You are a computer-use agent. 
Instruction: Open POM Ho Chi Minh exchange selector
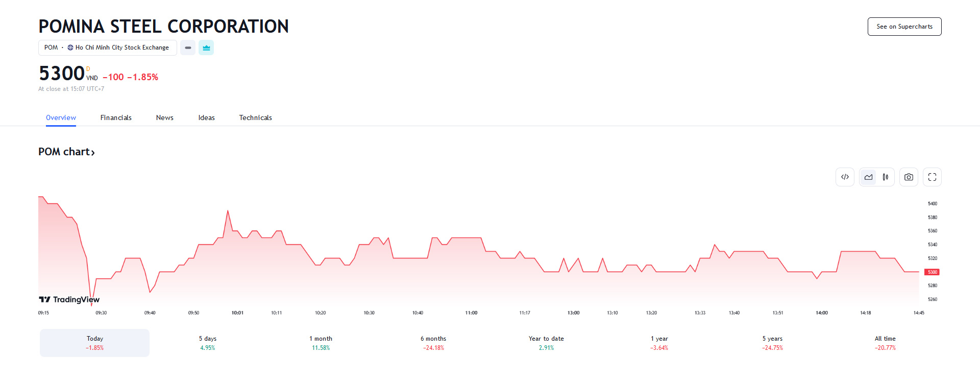click(107, 48)
